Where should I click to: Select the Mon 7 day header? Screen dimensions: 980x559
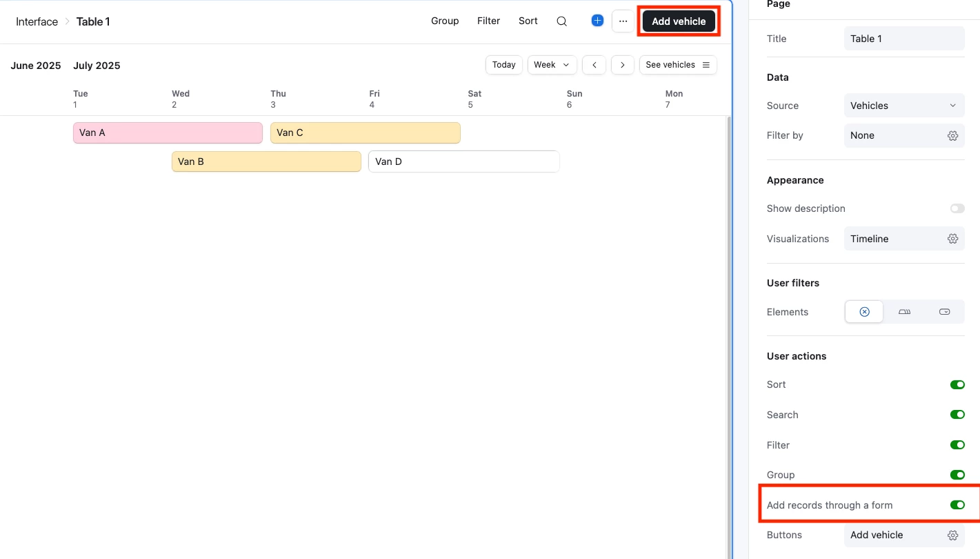pos(674,99)
